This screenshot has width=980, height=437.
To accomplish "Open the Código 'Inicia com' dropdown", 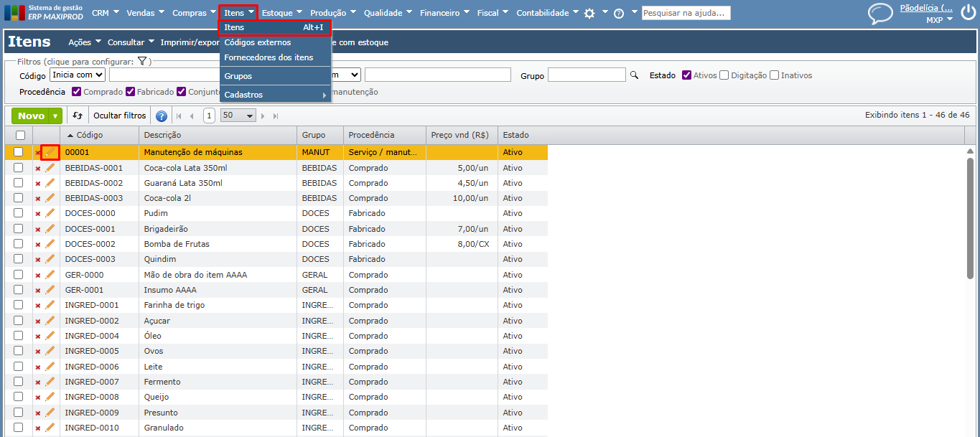I will pos(78,75).
